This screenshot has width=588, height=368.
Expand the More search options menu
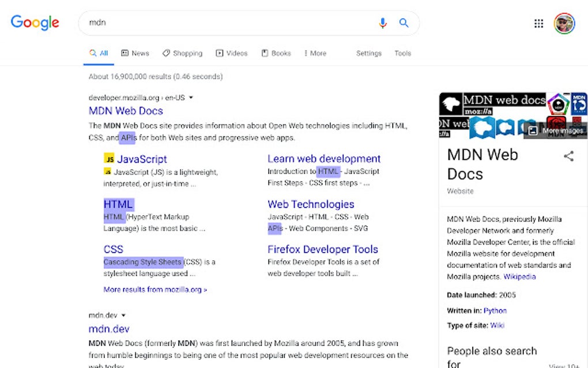[315, 52]
